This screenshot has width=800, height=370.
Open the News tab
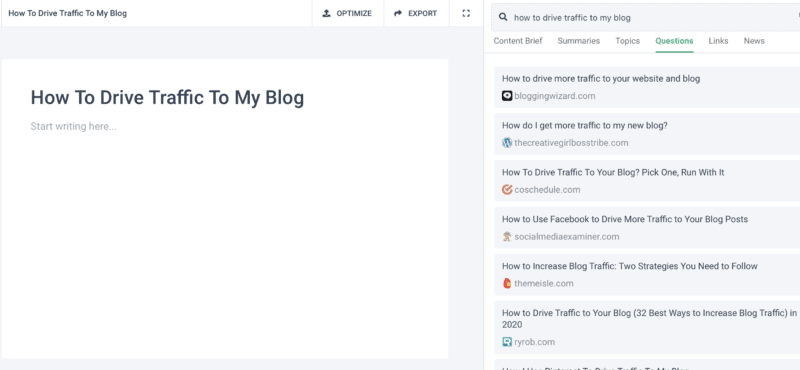(x=754, y=41)
